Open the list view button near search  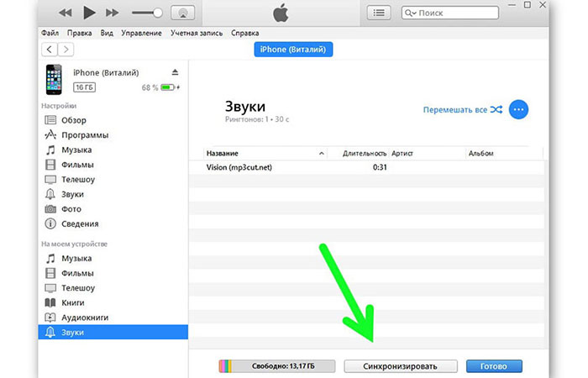(379, 13)
